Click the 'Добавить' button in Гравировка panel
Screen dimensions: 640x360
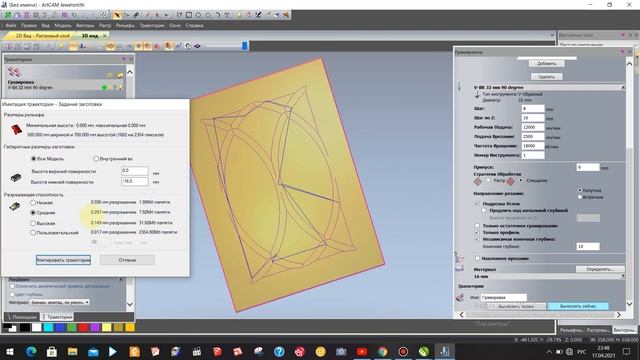tap(547, 64)
